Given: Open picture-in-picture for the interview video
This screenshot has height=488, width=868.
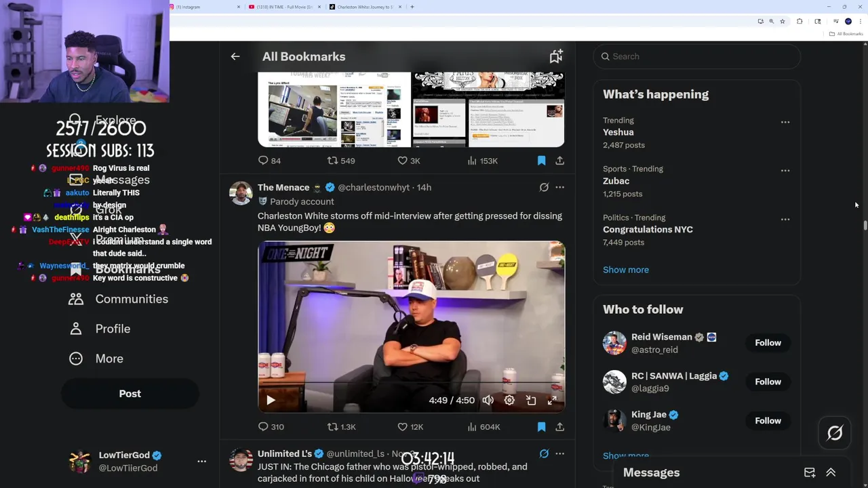Looking at the screenshot, I should [531, 401].
